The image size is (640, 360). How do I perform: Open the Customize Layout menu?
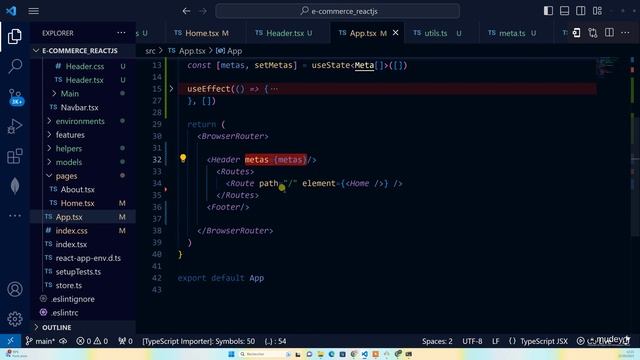(x=597, y=11)
